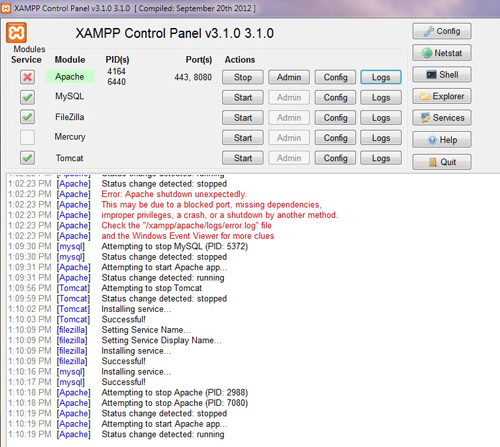Open Apache Admin
The width and height of the screenshot is (500, 447).
coord(289,77)
